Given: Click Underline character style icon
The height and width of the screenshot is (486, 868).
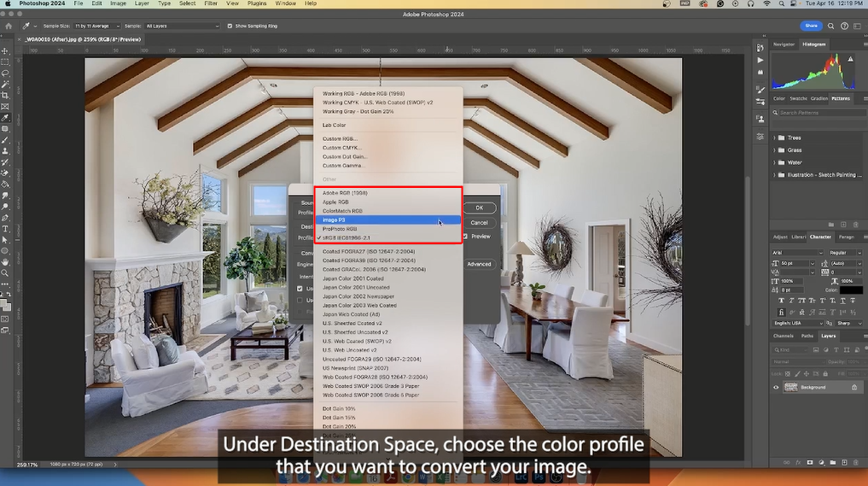Looking at the screenshot, I should coord(842,301).
